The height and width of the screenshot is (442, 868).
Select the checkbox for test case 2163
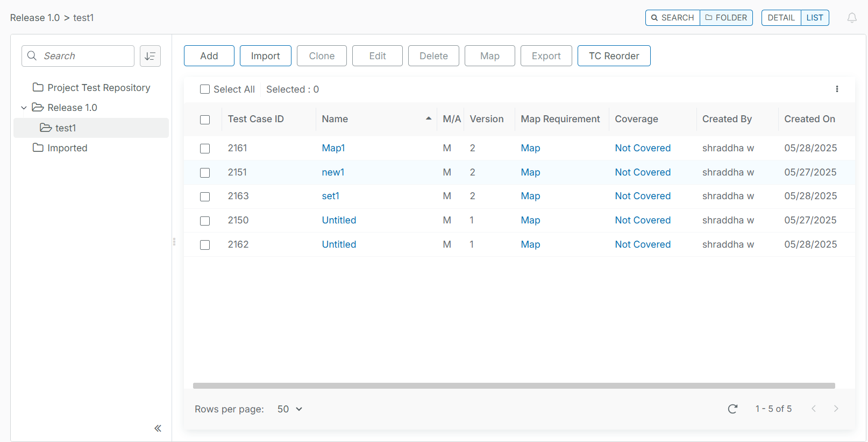[x=205, y=197]
